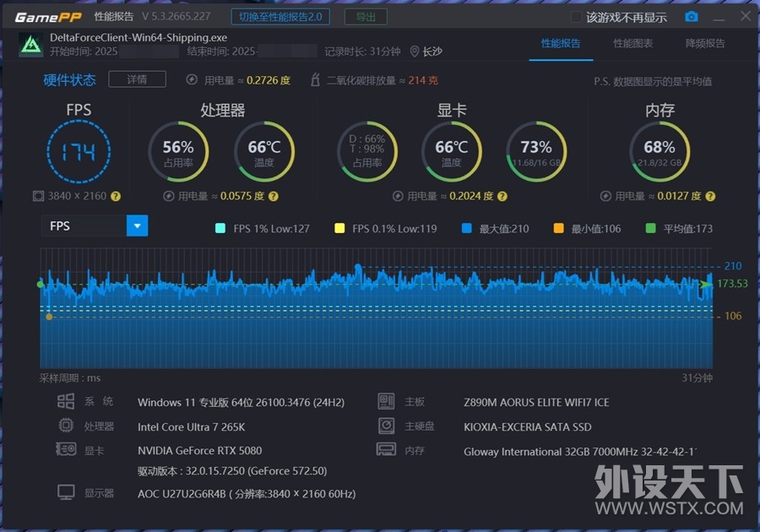Open help icon next to 3840 x 2160
This screenshot has width=760, height=532.
tap(116, 196)
